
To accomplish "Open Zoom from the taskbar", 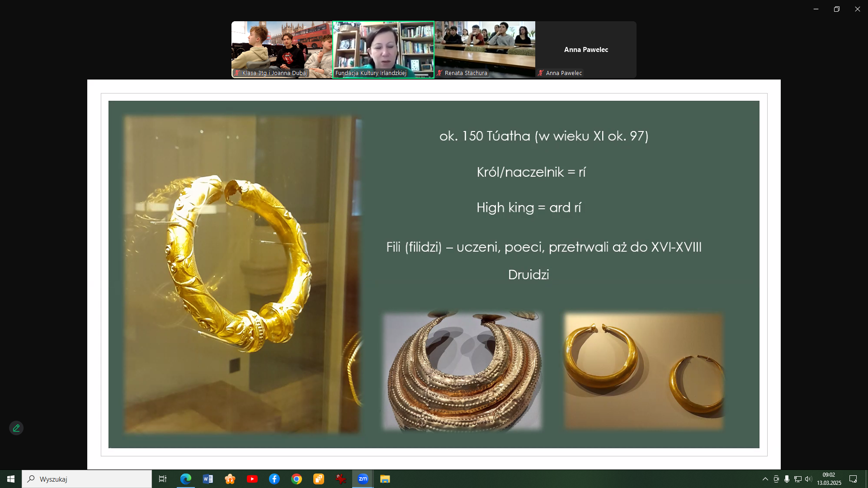I will [363, 479].
